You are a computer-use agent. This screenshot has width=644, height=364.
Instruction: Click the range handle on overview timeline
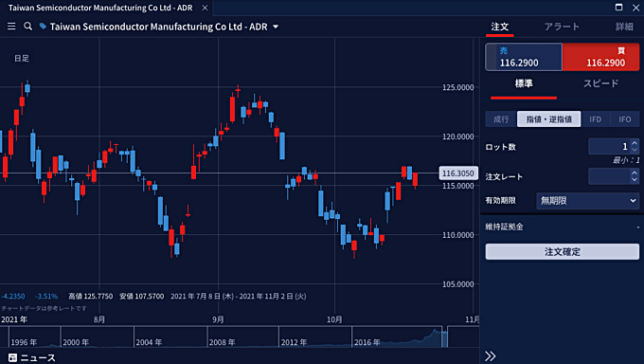[x=444, y=337]
